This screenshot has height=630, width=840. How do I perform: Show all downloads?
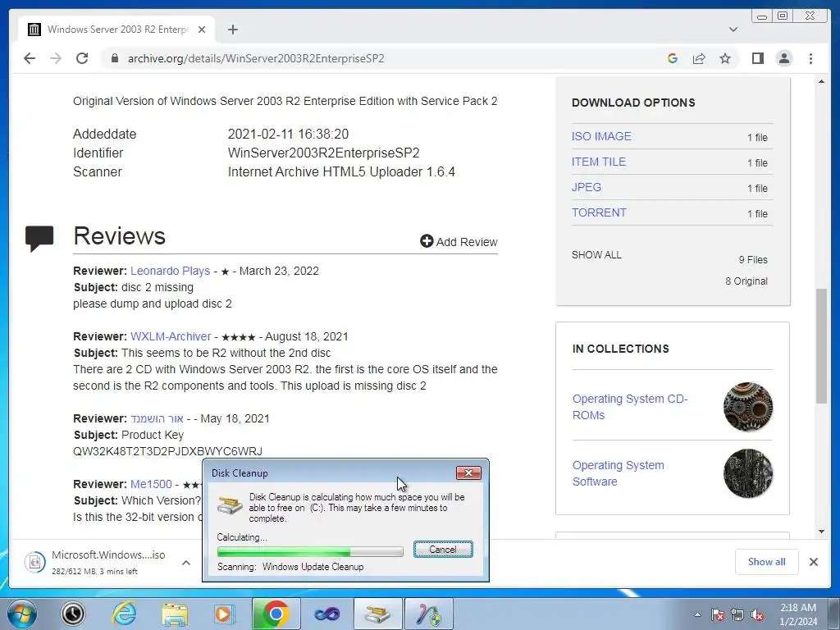(767, 561)
